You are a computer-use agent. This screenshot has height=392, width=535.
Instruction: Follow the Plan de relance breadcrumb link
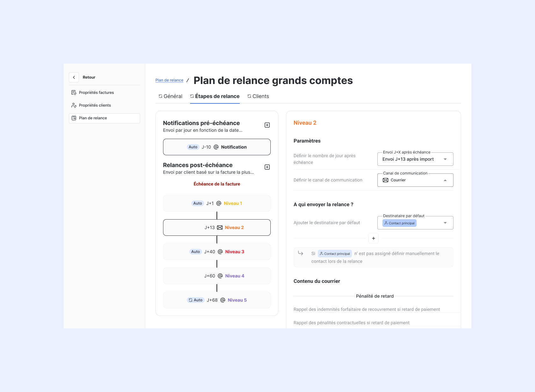[x=169, y=80]
